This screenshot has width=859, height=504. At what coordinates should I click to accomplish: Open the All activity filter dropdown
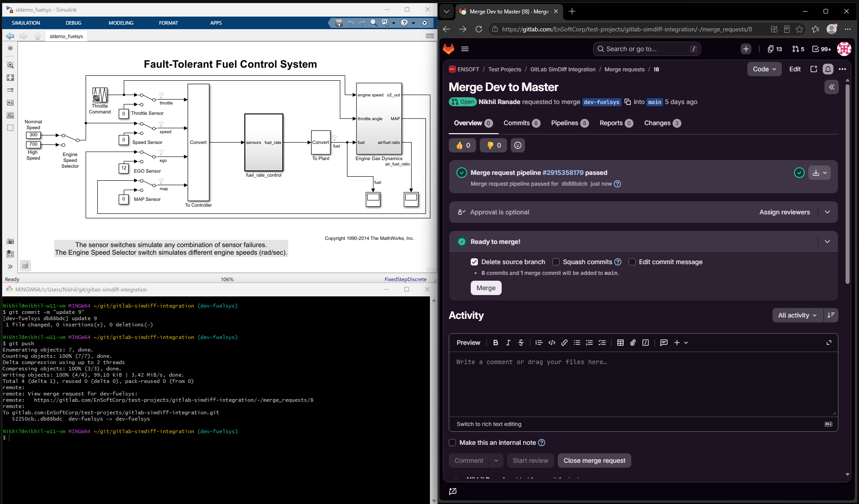pos(798,315)
